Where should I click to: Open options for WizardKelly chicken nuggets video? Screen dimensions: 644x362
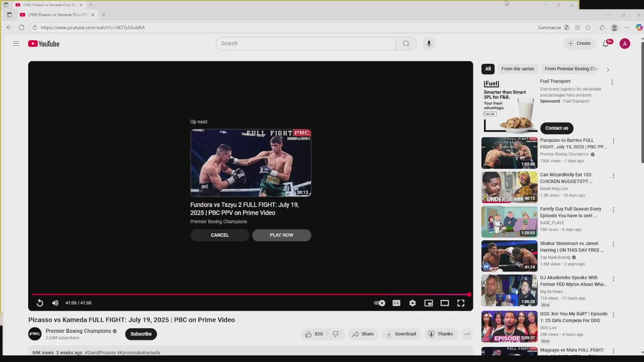[613, 175]
